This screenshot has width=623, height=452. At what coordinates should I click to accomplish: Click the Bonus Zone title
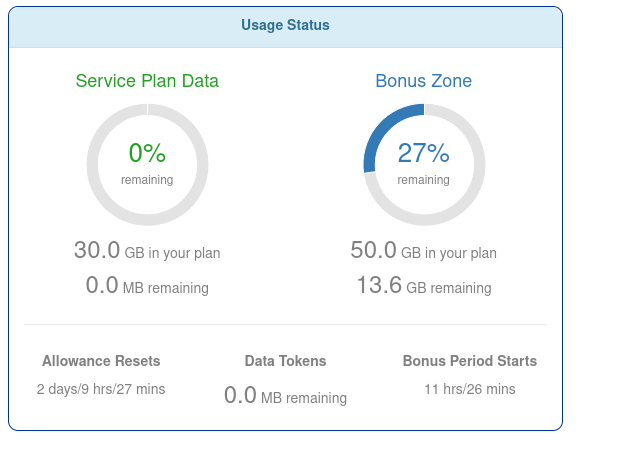coord(423,81)
